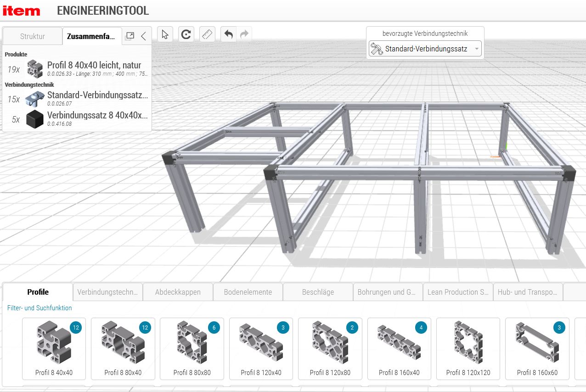Screen dimensions: 586x392
Task: Open the Profile category tab
Action: pos(38,292)
